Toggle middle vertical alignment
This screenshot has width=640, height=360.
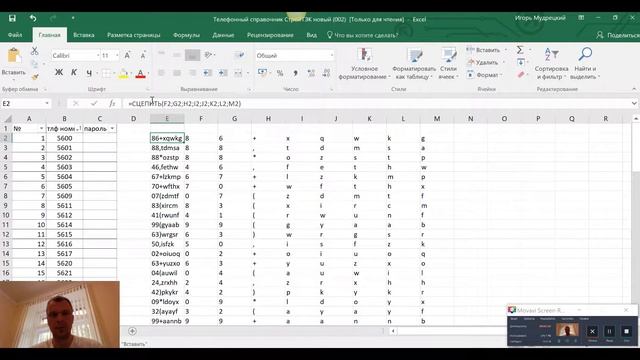tap(177, 55)
